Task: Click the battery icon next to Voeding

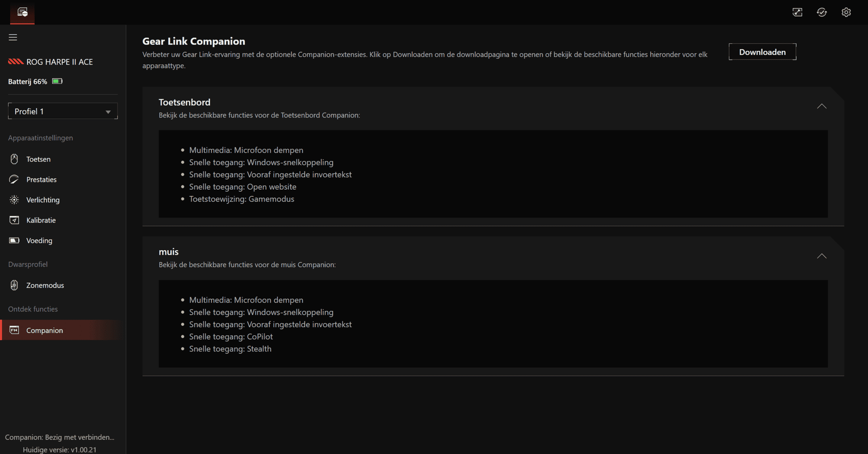Action: pyautogui.click(x=14, y=241)
